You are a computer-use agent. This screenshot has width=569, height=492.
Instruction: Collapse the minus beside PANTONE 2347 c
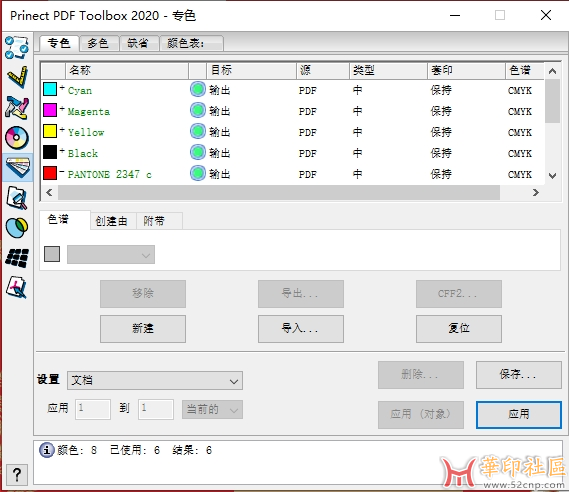click(x=62, y=172)
